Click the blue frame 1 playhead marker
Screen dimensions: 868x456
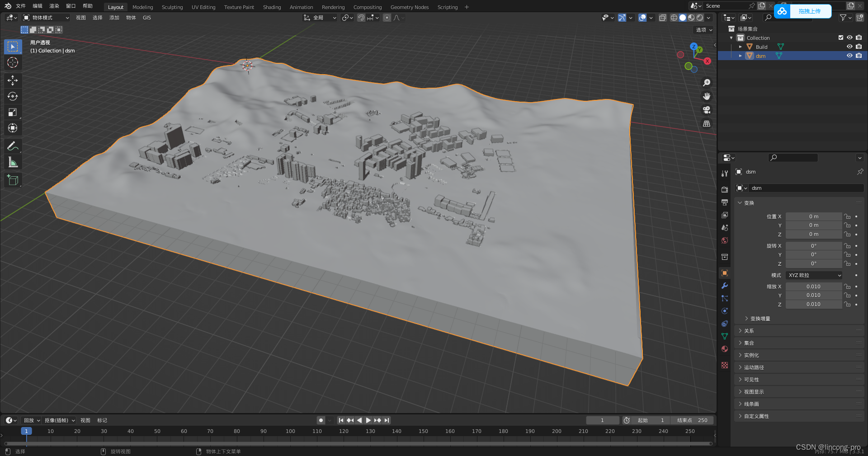coord(26,431)
